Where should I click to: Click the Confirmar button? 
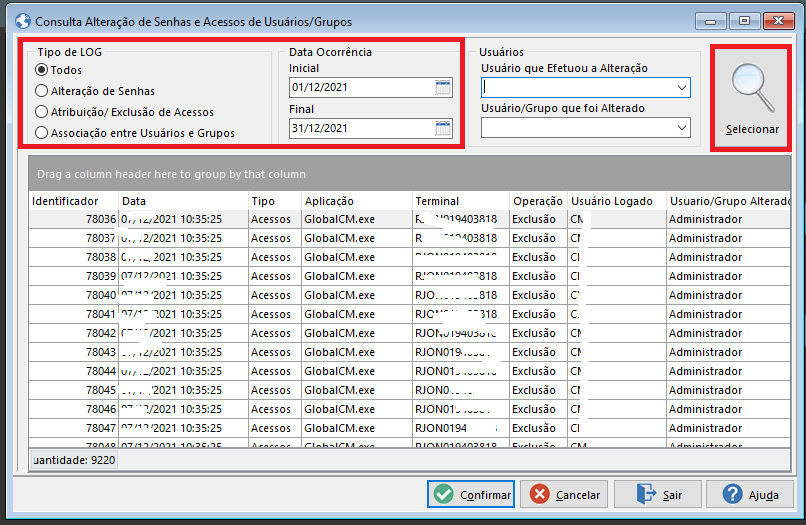tap(471, 495)
